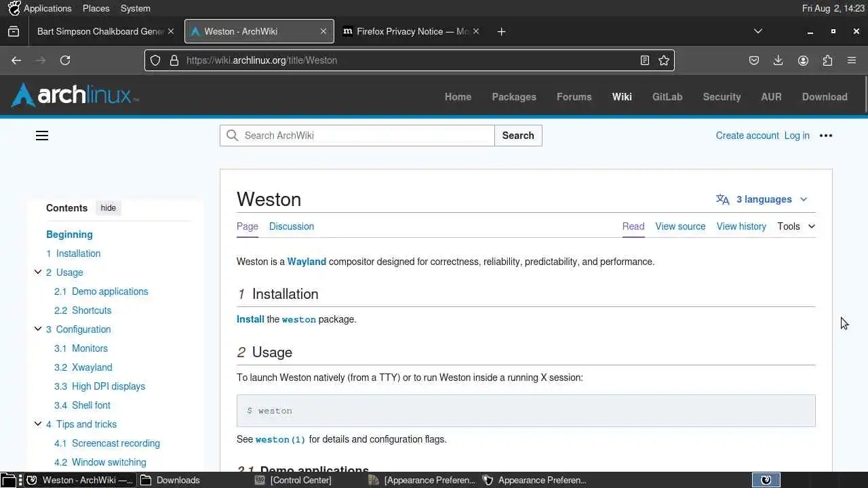Click the magnifier icon in ArchWiki search
868x488 pixels.
point(232,136)
